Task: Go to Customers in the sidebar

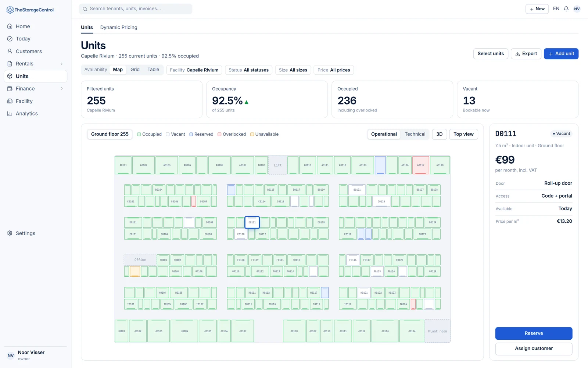Action: click(x=35, y=51)
